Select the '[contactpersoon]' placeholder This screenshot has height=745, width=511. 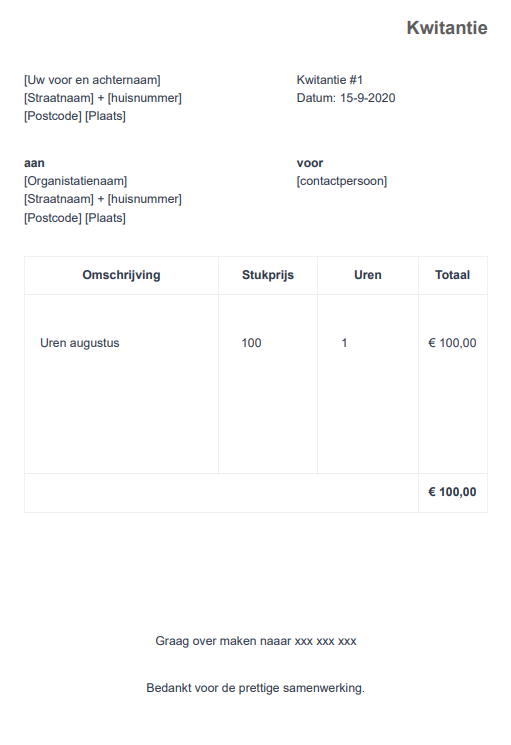coord(342,181)
